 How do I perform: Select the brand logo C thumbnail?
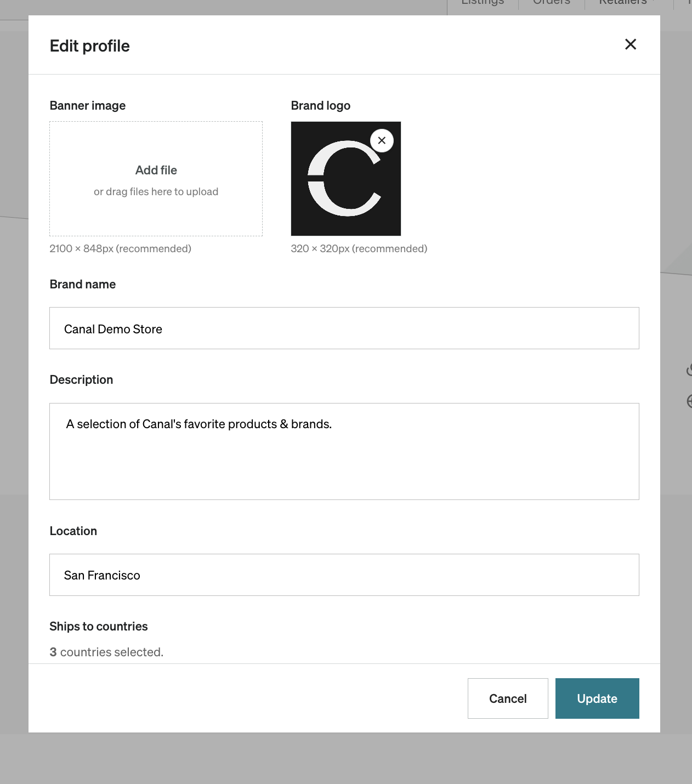[346, 179]
